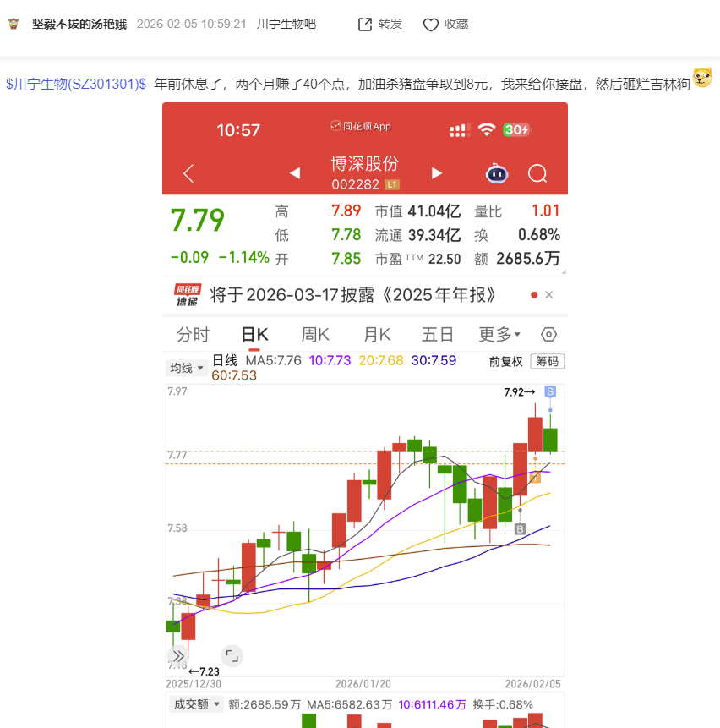Tap the 筹码 button
This screenshot has height=728, width=720.
point(548,362)
